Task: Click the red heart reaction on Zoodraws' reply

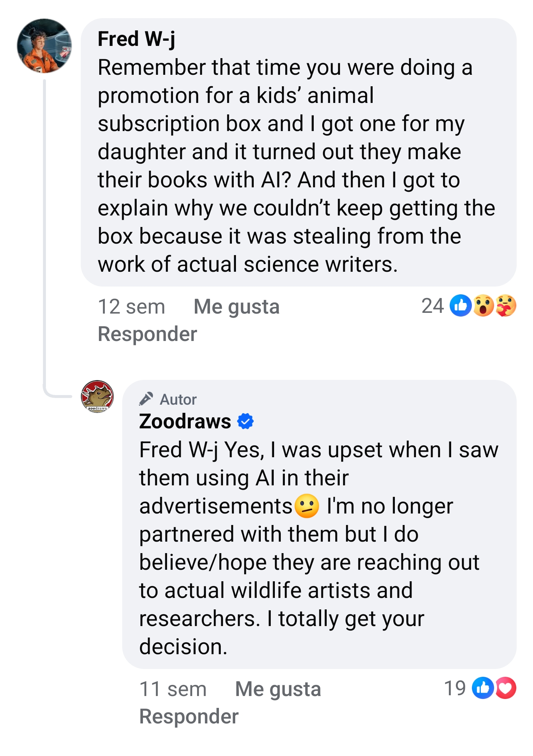Action: (x=506, y=688)
